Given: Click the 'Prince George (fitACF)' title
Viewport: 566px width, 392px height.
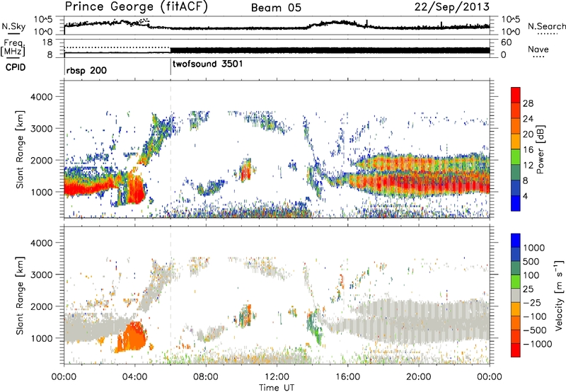Looking at the screenshot, I should tap(136, 6).
